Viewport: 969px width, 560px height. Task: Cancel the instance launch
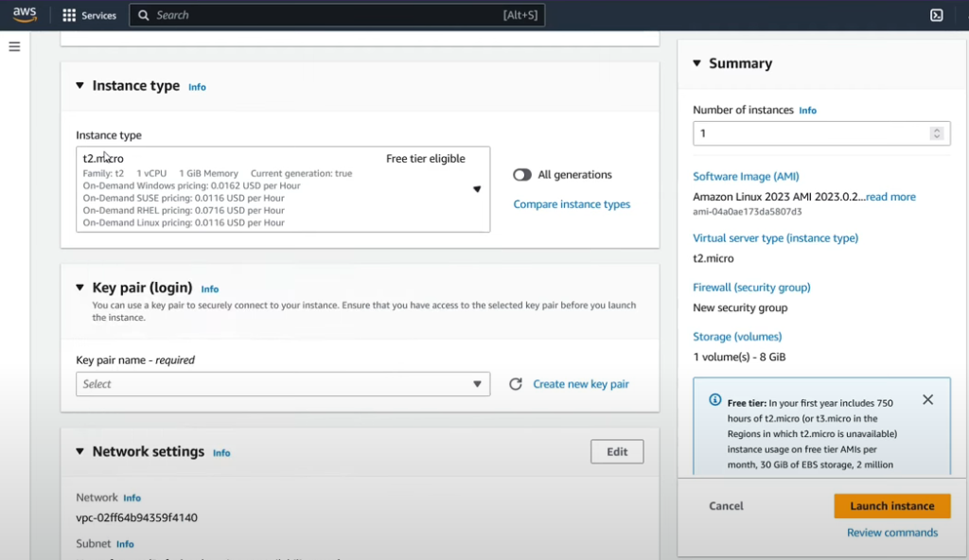click(726, 505)
